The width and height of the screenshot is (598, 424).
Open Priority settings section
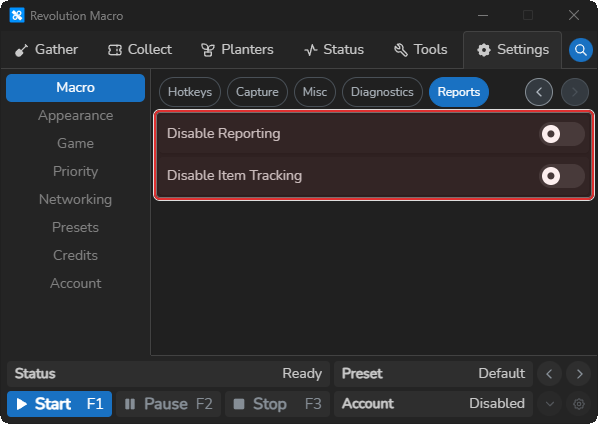[x=76, y=172]
